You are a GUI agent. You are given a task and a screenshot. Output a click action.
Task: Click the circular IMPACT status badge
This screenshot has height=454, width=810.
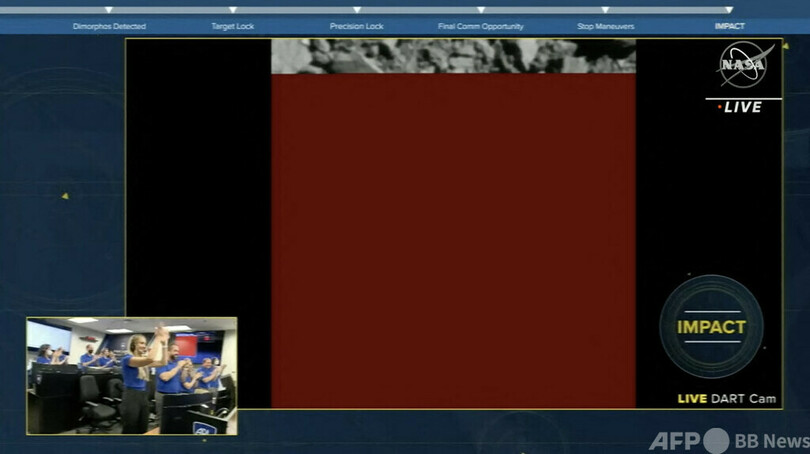point(711,327)
